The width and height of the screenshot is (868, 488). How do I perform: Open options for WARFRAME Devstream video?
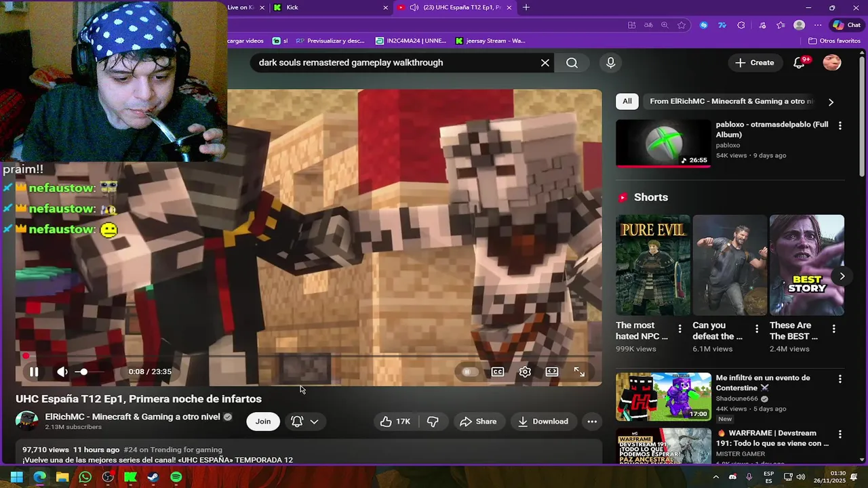[840, 434]
